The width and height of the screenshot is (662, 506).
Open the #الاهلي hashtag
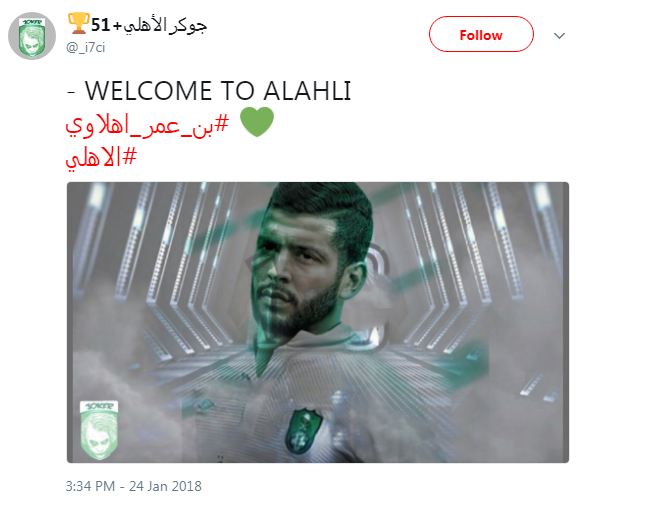coord(101,157)
